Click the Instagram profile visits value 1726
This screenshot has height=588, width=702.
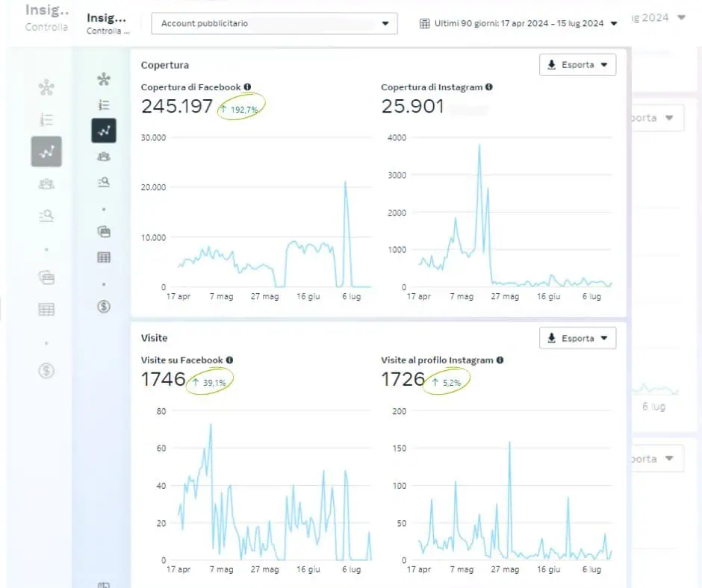403,380
